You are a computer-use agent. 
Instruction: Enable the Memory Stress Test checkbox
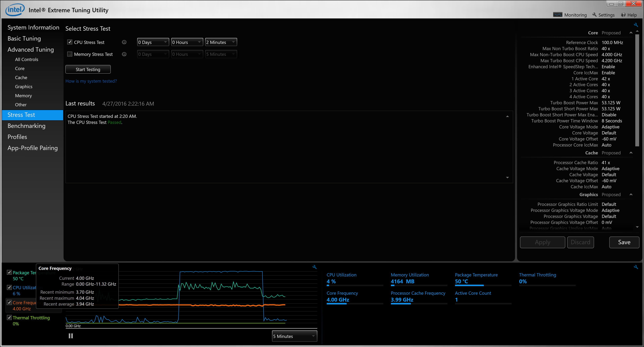click(x=70, y=54)
